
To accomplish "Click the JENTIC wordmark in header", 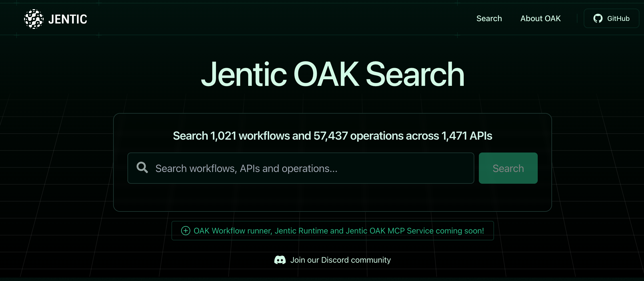I will (x=68, y=19).
